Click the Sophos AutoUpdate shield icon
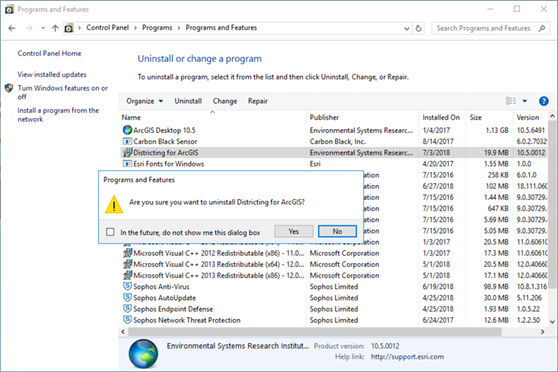 [127, 298]
